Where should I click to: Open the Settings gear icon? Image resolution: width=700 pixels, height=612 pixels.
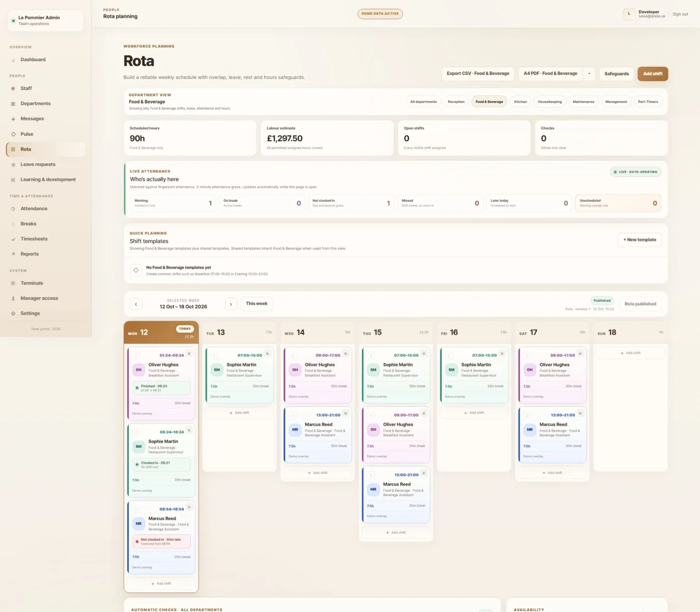(x=13, y=314)
